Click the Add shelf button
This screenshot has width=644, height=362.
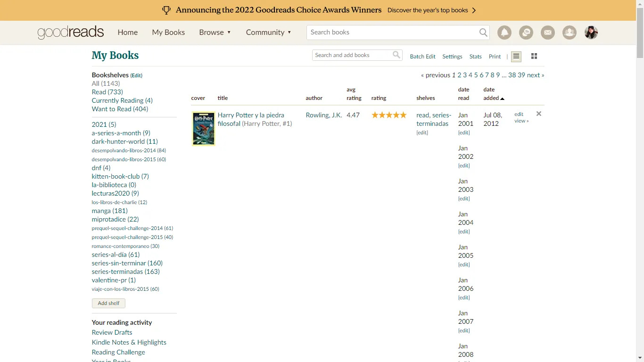(108, 303)
